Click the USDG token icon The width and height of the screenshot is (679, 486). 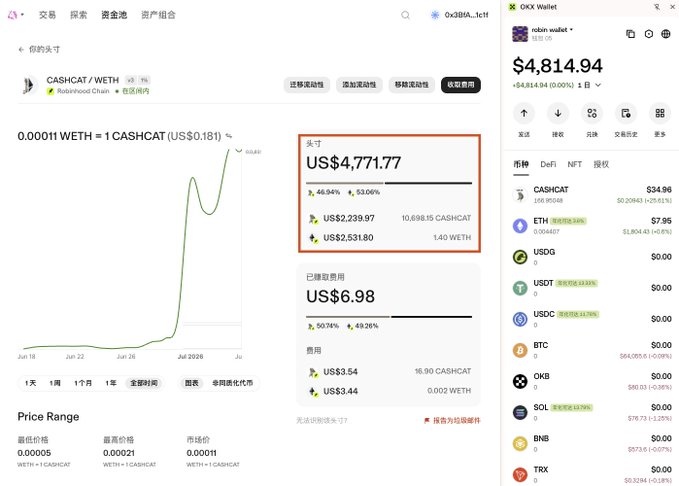[520, 257]
